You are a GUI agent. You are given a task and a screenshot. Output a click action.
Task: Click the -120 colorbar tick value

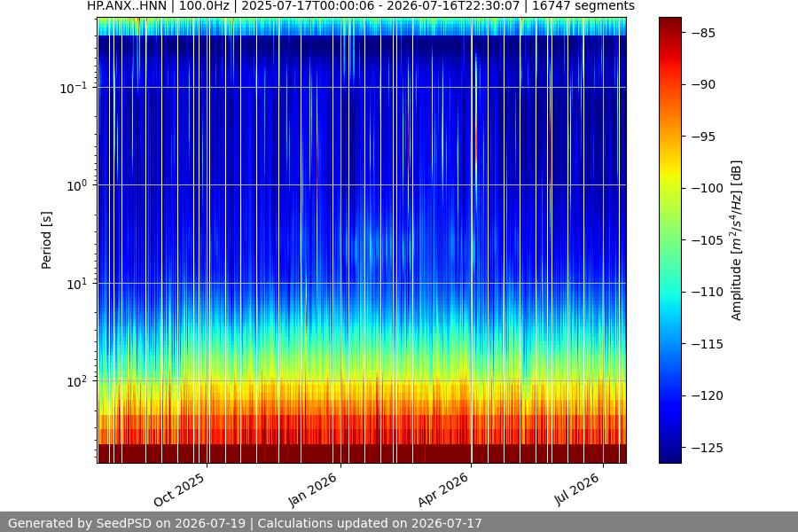coord(708,395)
